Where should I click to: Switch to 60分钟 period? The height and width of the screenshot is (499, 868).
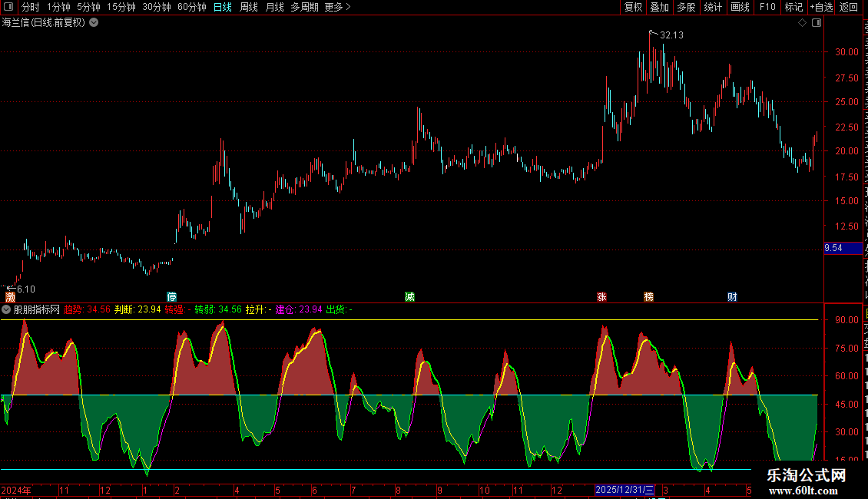coord(192,7)
